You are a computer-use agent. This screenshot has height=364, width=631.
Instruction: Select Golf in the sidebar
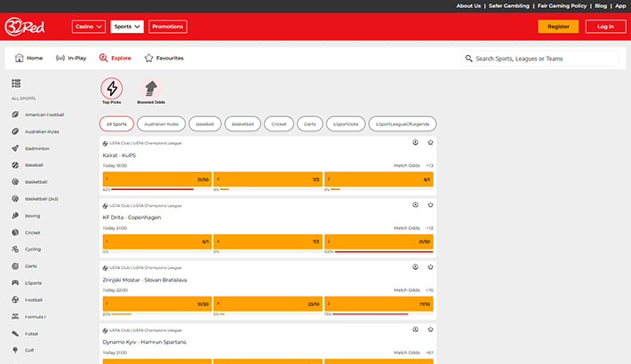click(x=22, y=351)
